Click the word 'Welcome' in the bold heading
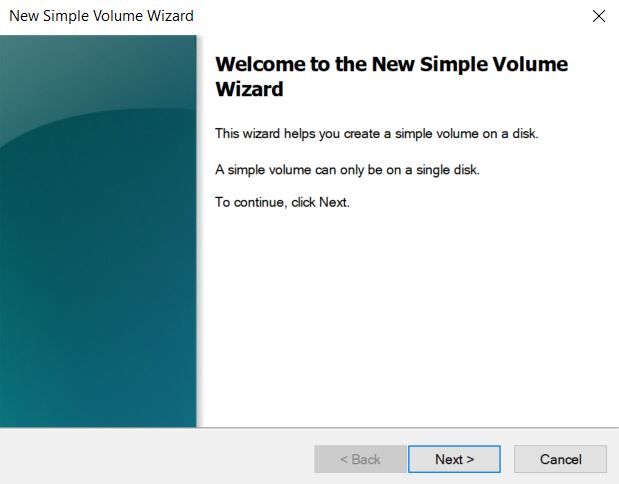The image size is (619, 484). [261, 64]
